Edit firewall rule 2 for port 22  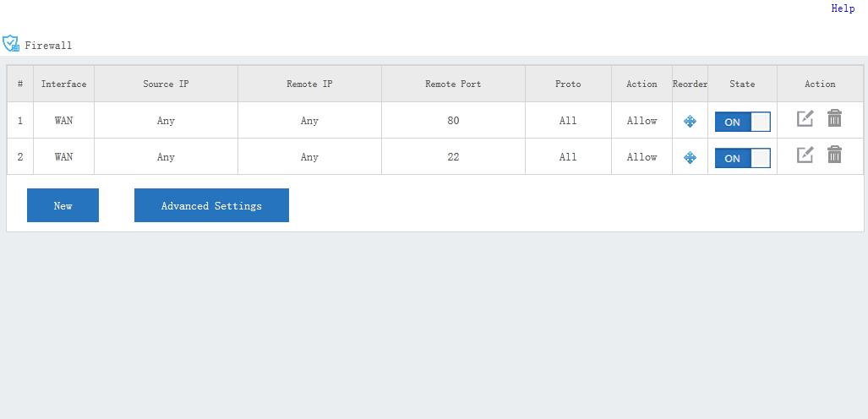click(x=805, y=155)
